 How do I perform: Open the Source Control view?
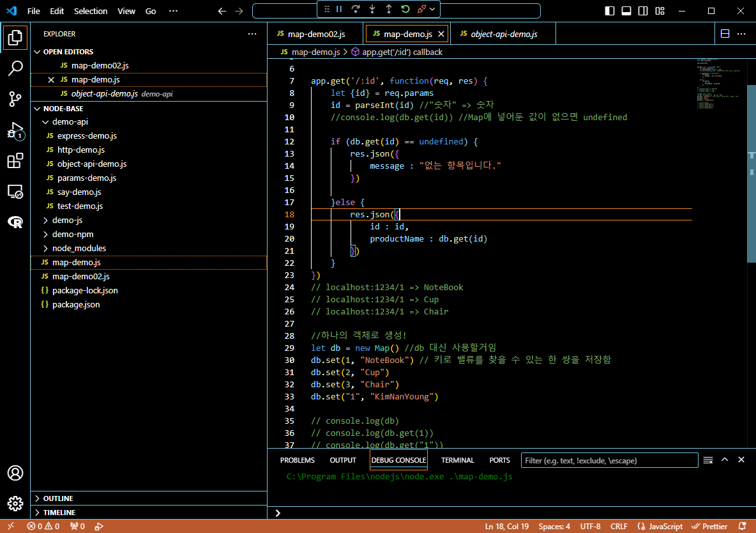15,98
